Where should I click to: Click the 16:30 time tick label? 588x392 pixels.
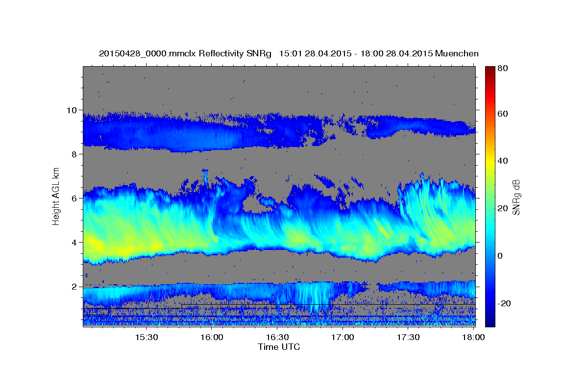277,337
